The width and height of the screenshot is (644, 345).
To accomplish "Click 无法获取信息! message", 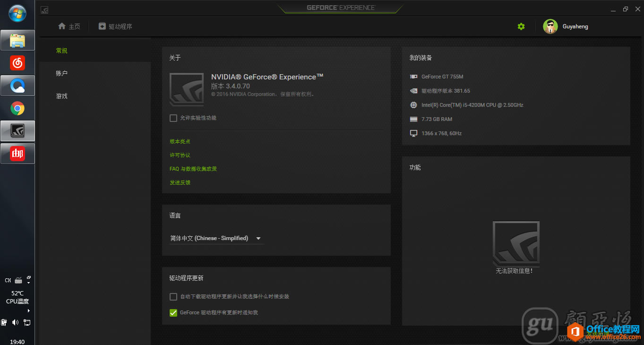I will [515, 271].
